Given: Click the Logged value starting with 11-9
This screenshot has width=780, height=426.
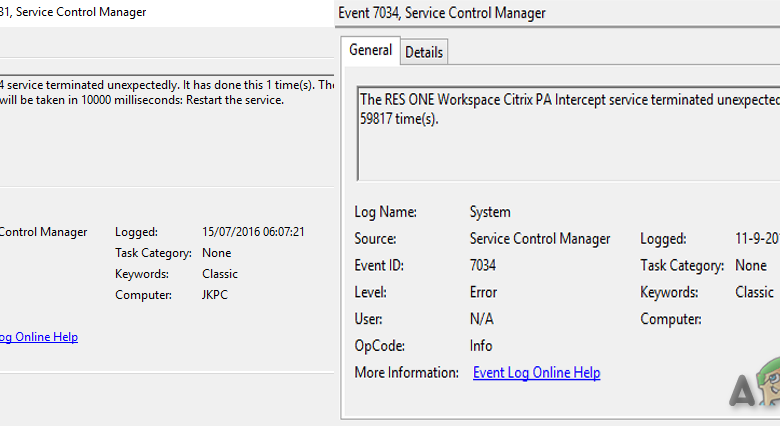Looking at the screenshot, I should (757, 239).
